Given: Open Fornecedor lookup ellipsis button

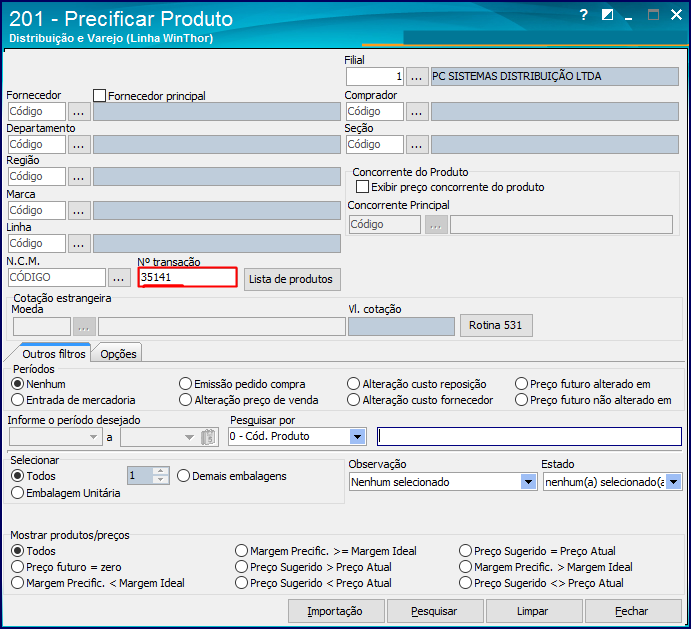Looking at the screenshot, I should coord(79,112).
